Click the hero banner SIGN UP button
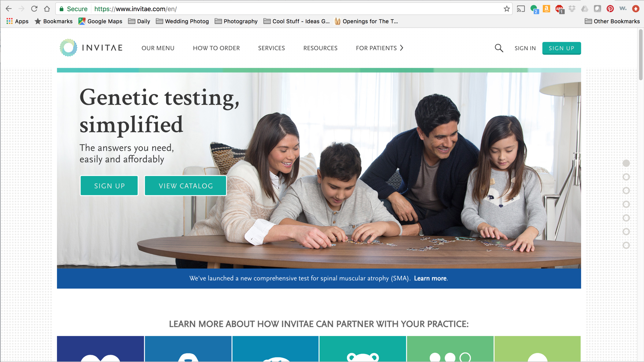The height and width of the screenshot is (362, 644). tap(109, 186)
